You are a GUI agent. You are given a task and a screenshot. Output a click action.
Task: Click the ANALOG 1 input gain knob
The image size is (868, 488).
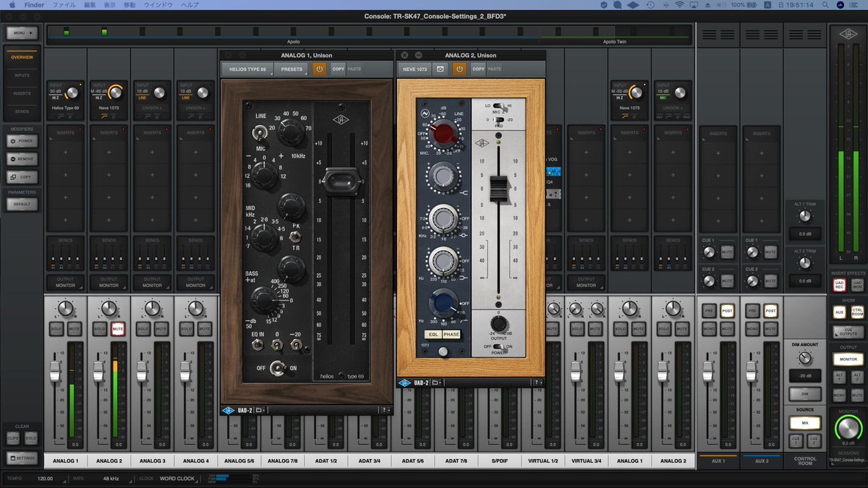[x=72, y=93]
